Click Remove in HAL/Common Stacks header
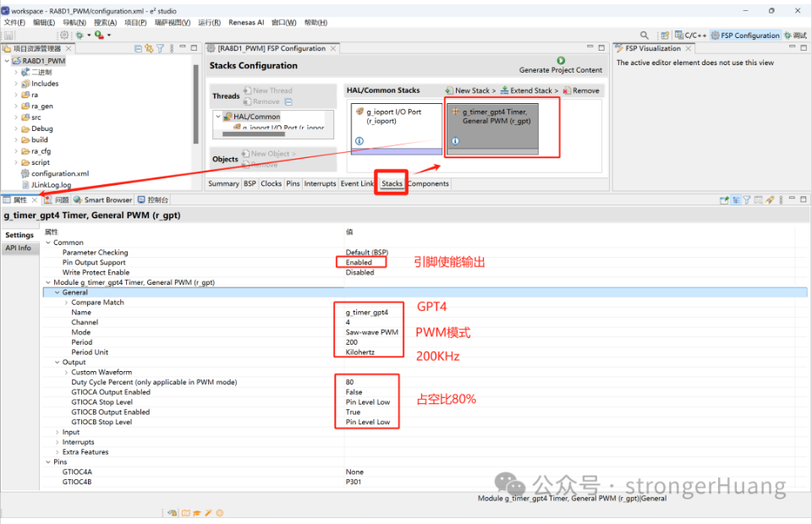The image size is (812, 524). point(581,90)
